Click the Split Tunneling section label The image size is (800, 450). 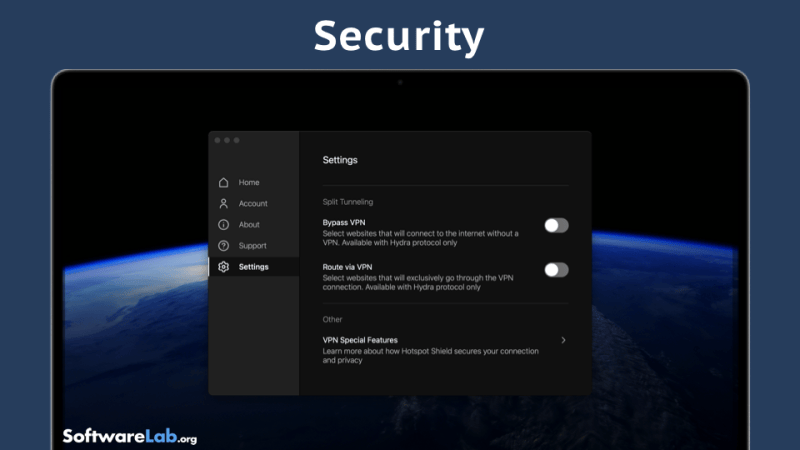tap(348, 202)
